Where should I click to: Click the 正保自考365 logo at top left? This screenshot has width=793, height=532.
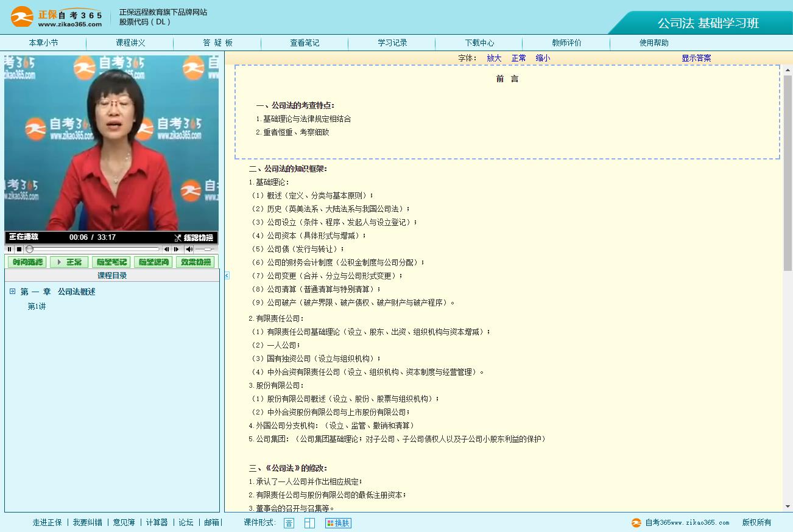click(x=57, y=17)
